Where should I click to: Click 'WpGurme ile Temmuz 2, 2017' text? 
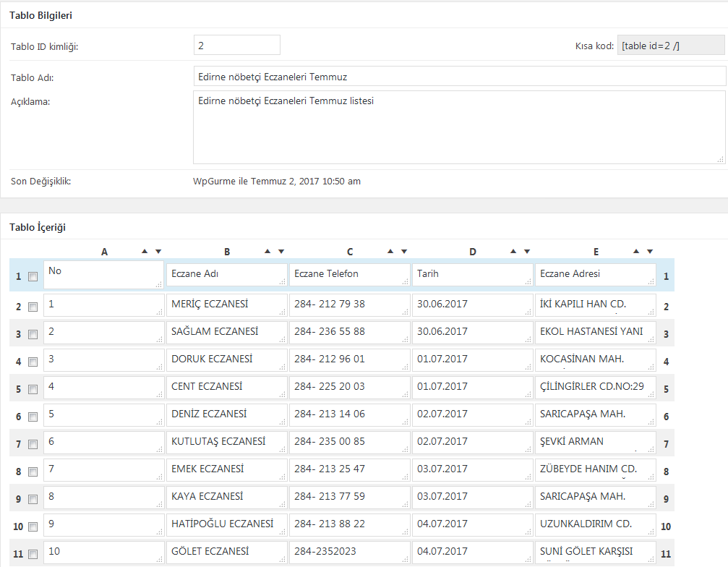pos(257,181)
